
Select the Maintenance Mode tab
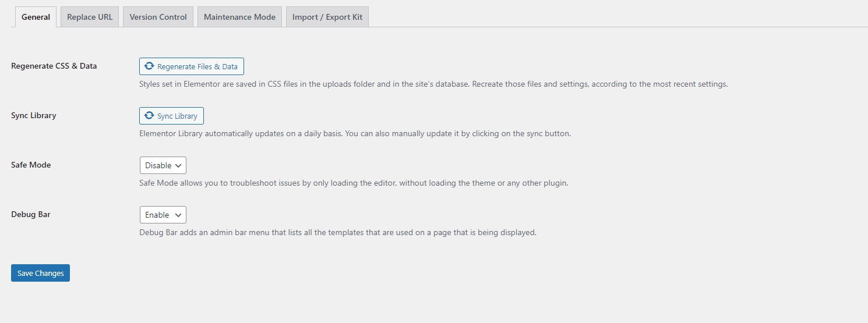coord(239,17)
